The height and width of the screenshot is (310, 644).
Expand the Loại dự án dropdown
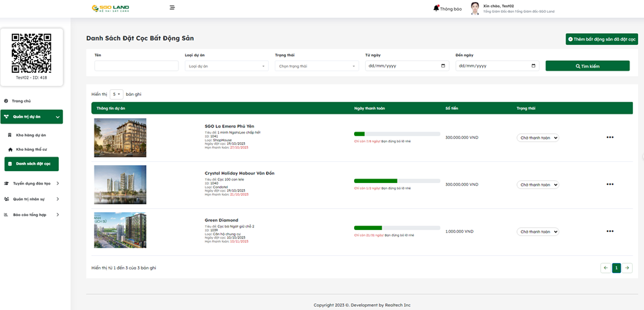(x=227, y=66)
